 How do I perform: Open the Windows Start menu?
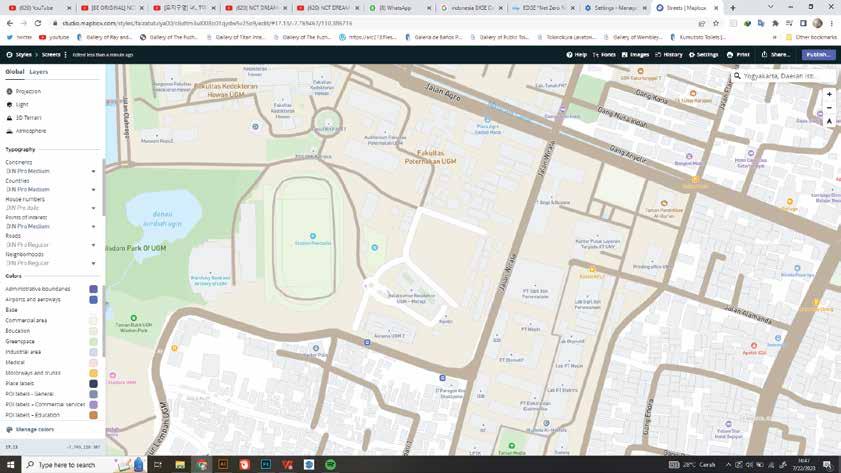tap(11, 464)
